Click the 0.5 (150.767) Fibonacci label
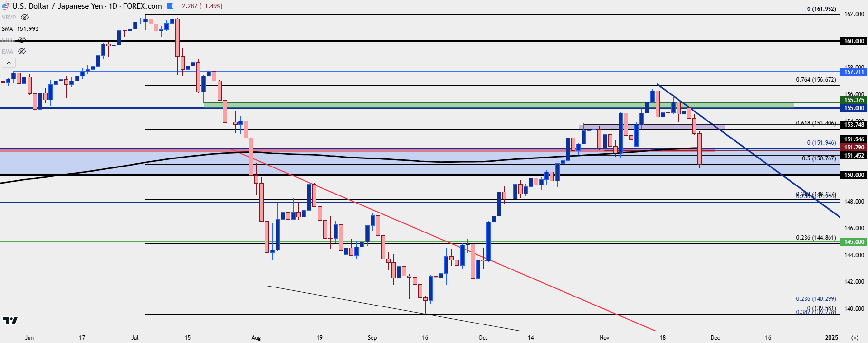This screenshot has width=868, height=343. point(819,158)
